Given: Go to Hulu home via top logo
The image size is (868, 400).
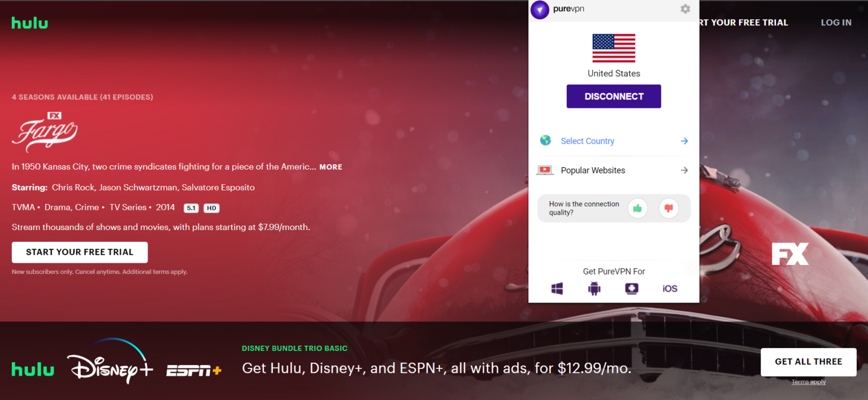Looking at the screenshot, I should pyautogui.click(x=30, y=23).
